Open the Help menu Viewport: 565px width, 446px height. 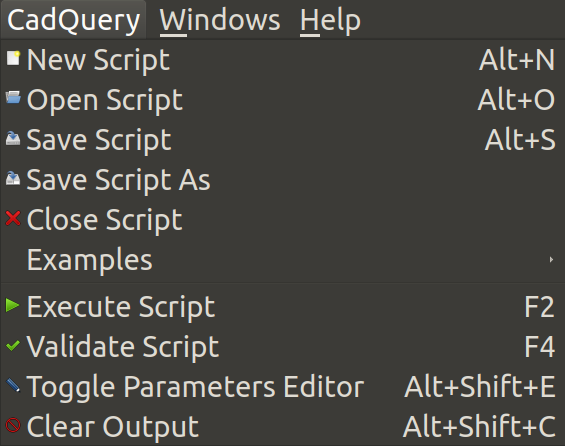point(330,20)
